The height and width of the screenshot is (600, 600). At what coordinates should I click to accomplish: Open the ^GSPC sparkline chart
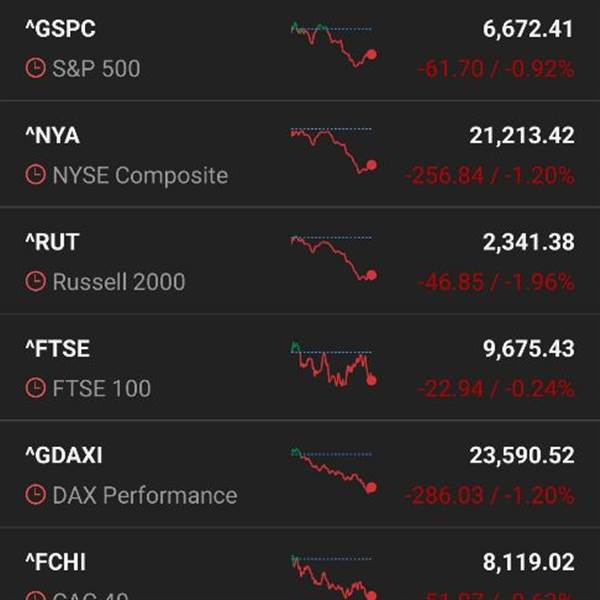click(333, 44)
